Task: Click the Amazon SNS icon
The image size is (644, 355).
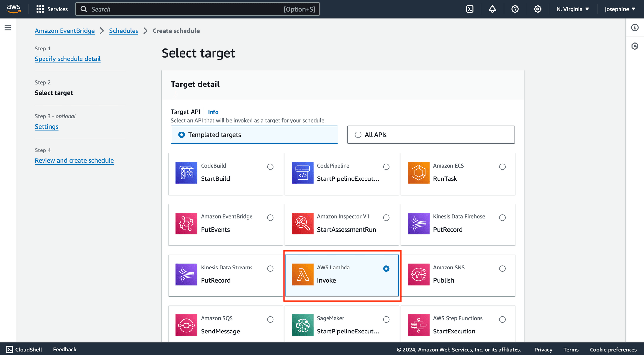Action: click(419, 274)
